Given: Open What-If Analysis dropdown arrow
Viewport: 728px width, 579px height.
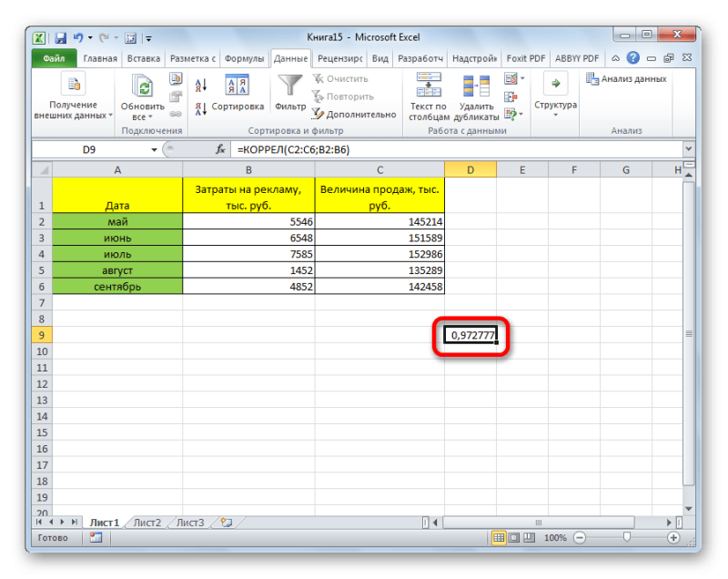Looking at the screenshot, I should click(521, 114).
